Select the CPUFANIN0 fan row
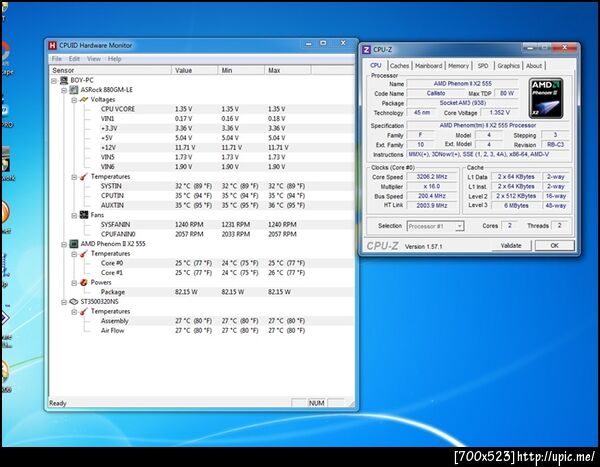The height and width of the screenshot is (467, 600). point(202,234)
